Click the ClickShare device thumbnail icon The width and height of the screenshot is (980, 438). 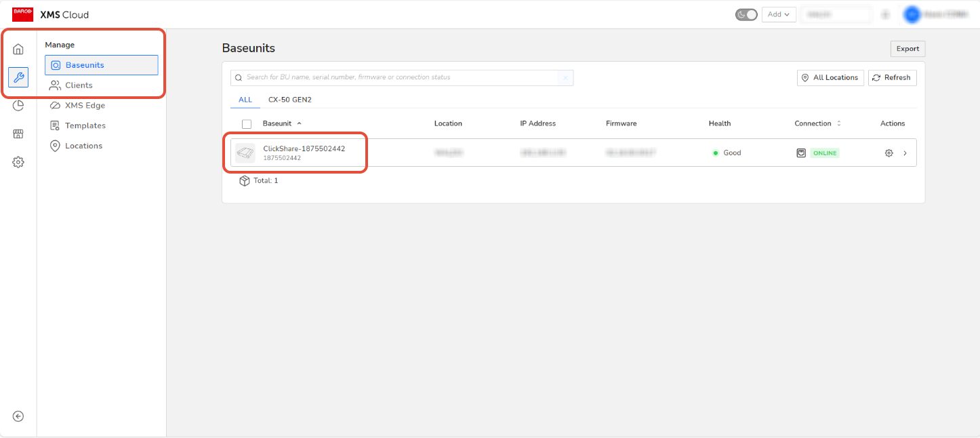(x=245, y=153)
